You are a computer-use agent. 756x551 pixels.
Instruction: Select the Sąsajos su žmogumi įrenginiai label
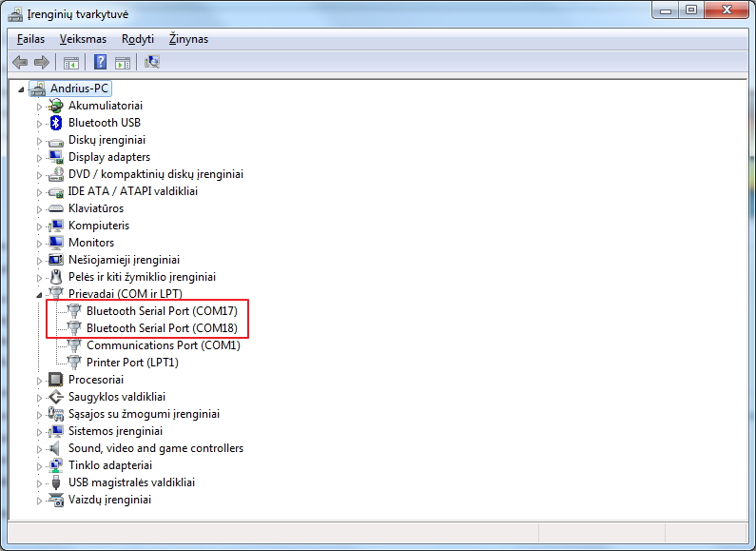coord(145,414)
